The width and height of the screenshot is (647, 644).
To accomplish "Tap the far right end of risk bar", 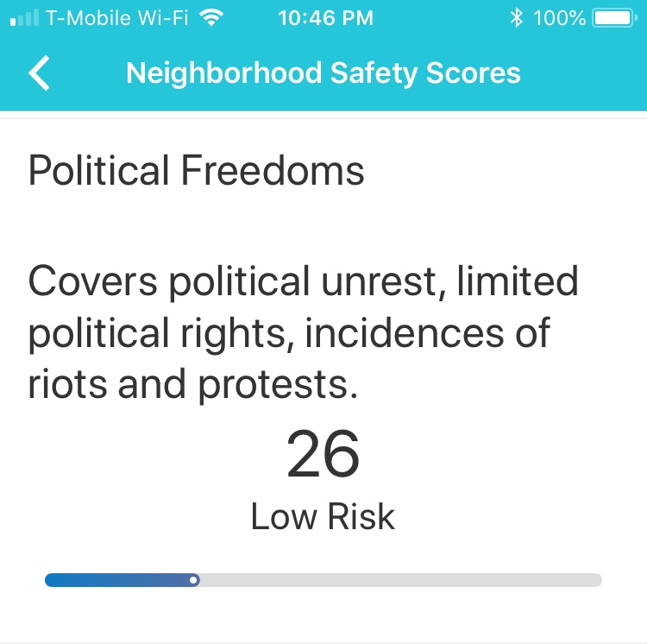I will (598, 580).
